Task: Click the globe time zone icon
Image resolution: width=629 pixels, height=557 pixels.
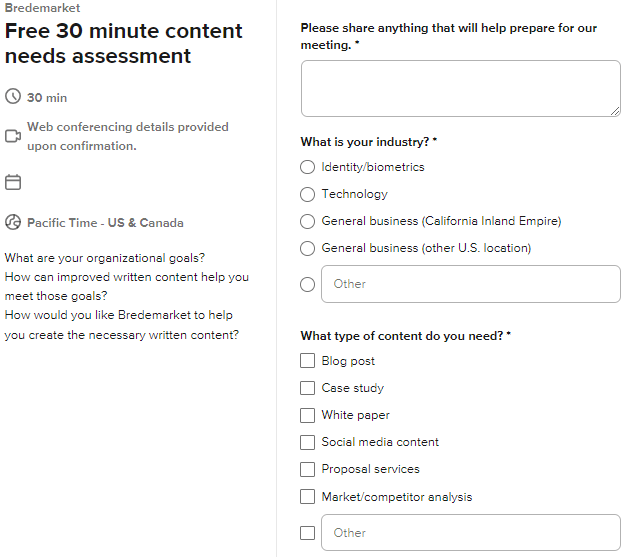Action: point(13,223)
